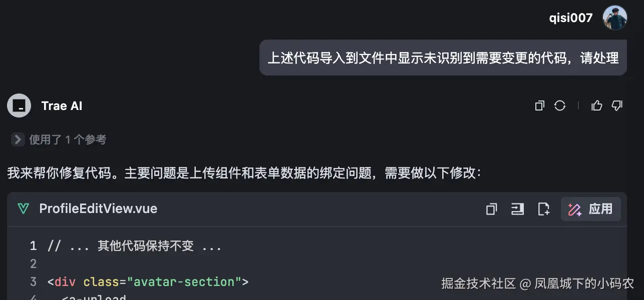Add code to new file icon
Screen dimensions: 644x300
[x=543, y=209]
